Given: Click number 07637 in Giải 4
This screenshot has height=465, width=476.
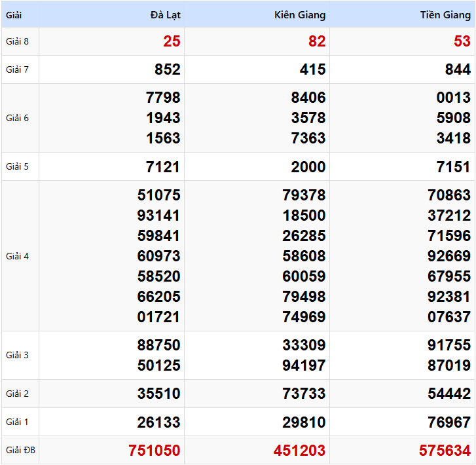Looking at the screenshot, I should [449, 317].
